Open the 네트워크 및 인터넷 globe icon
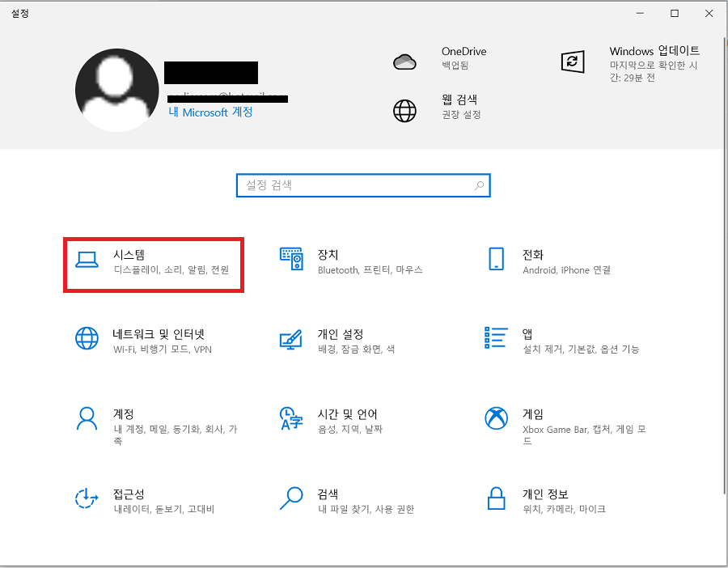 (87, 338)
